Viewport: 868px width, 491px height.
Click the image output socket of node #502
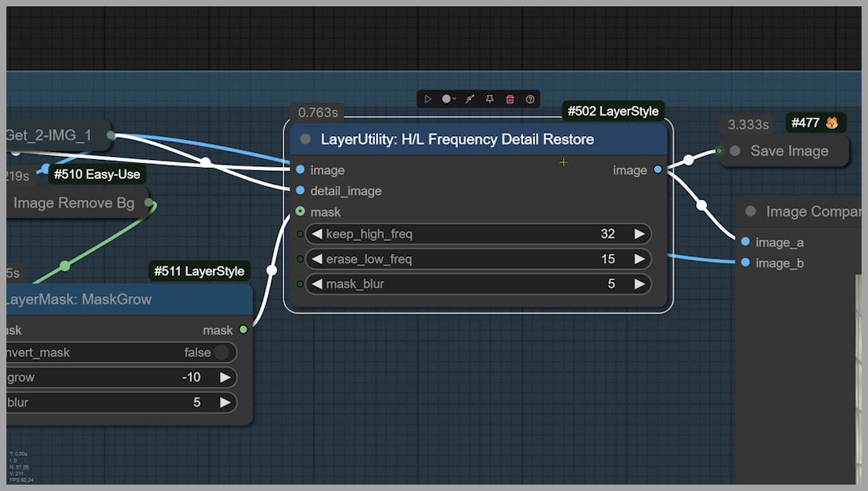point(657,170)
